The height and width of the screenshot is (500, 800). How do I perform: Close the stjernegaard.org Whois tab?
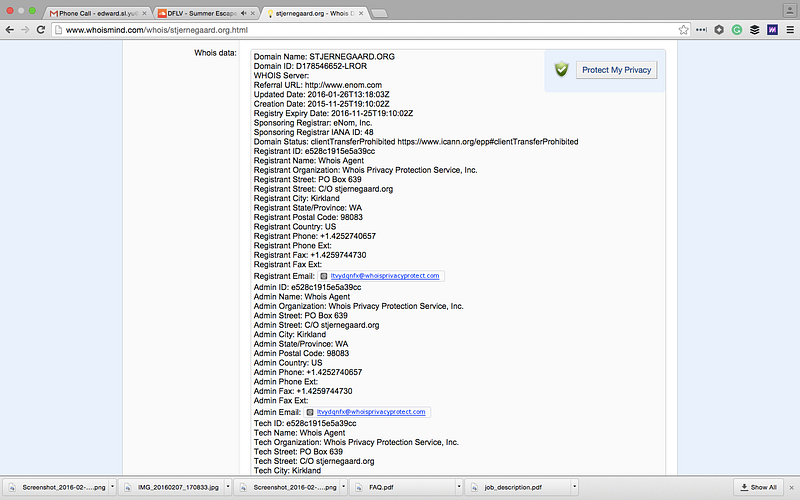click(x=361, y=13)
